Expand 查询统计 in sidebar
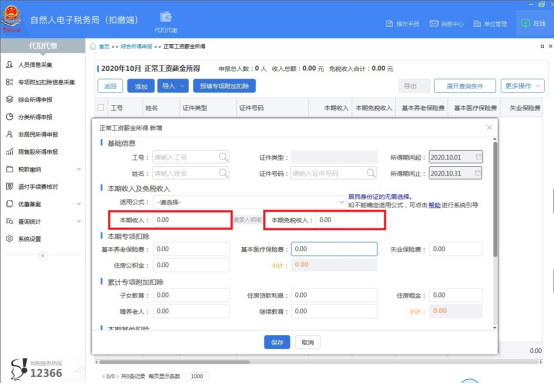The width and height of the screenshot is (554, 384). (79, 221)
